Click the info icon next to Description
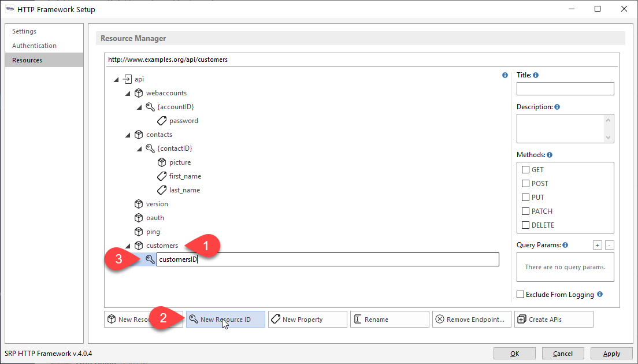 pos(557,107)
